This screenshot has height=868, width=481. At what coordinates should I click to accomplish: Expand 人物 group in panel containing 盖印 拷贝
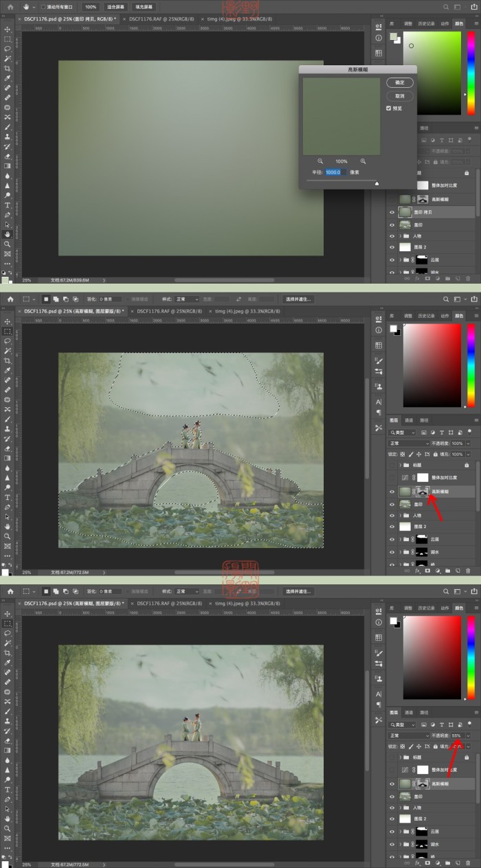(x=401, y=236)
